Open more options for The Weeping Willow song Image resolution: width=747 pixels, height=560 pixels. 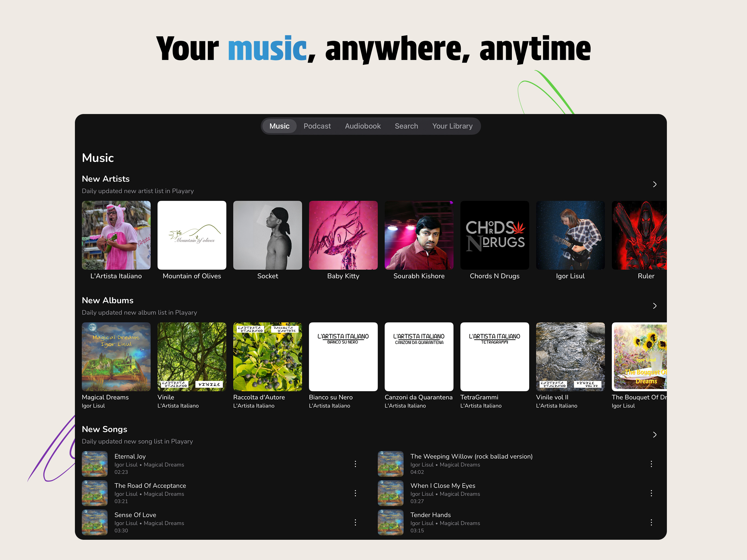(651, 464)
